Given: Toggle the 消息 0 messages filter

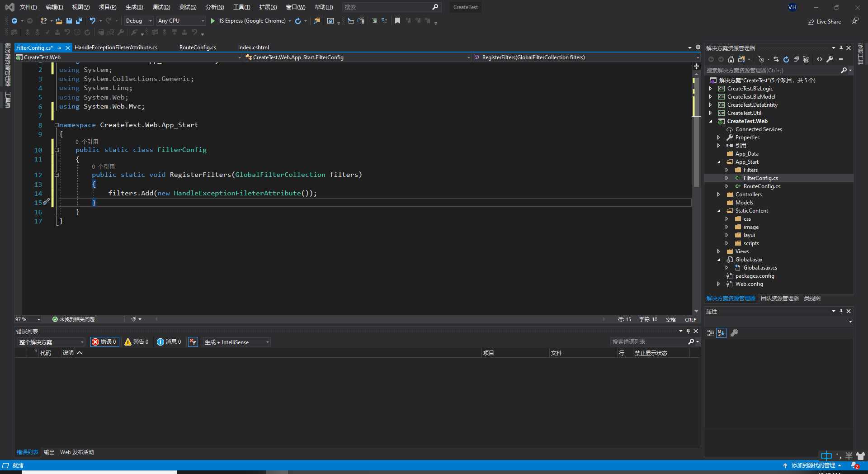Looking at the screenshot, I should tap(169, 342).
